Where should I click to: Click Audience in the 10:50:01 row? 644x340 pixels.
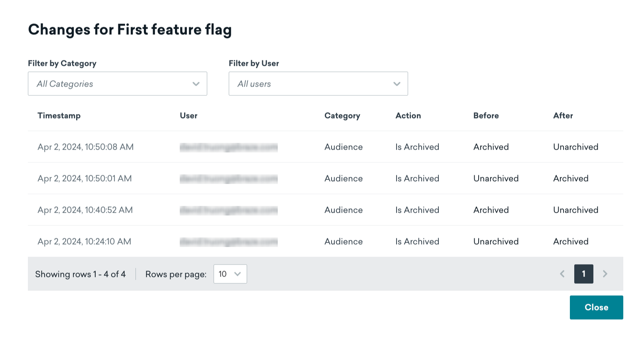pyautogui.click(x=344, y=178)
